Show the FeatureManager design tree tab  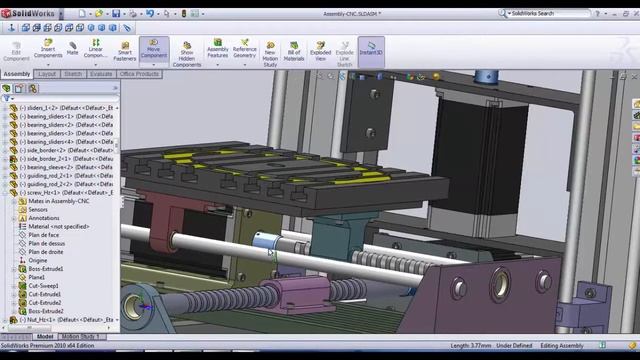click(7, 89)
